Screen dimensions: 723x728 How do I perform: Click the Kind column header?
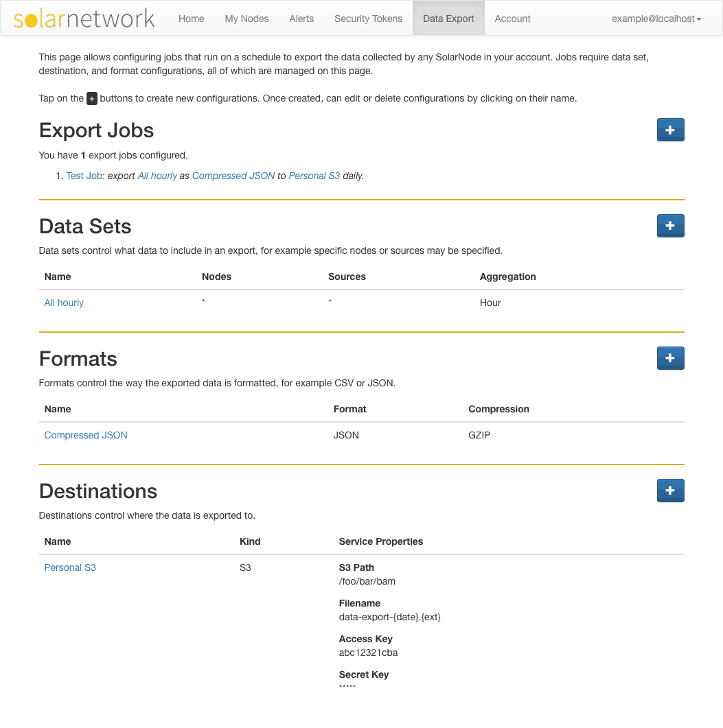pos(250,541)
